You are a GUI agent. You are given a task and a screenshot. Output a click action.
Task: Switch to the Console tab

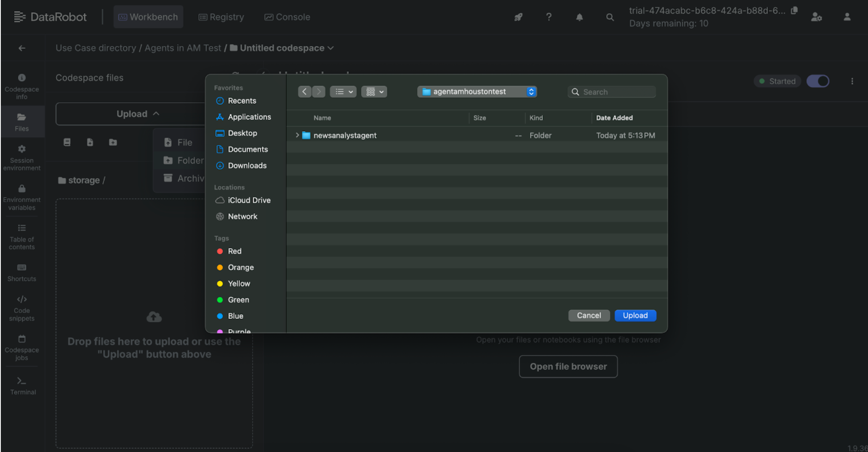287,17
